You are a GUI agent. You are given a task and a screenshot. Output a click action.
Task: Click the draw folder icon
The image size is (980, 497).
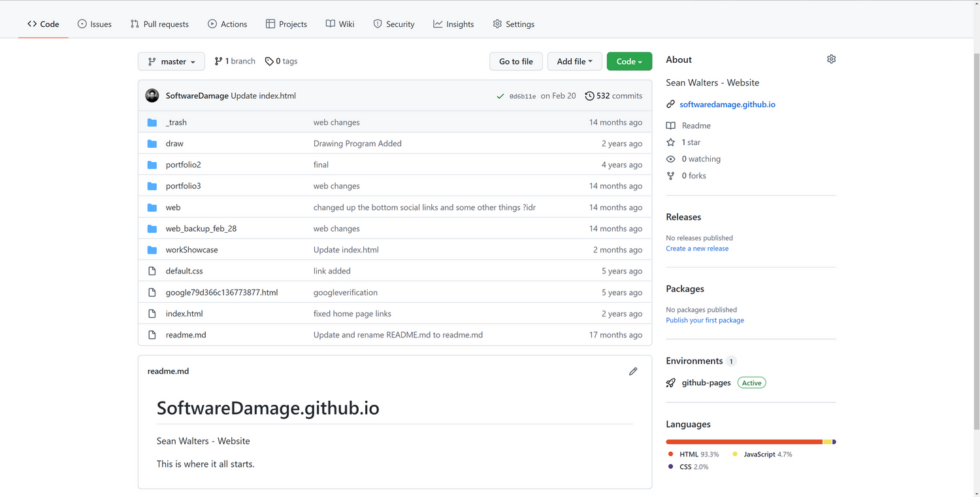(x=152, y=143)
